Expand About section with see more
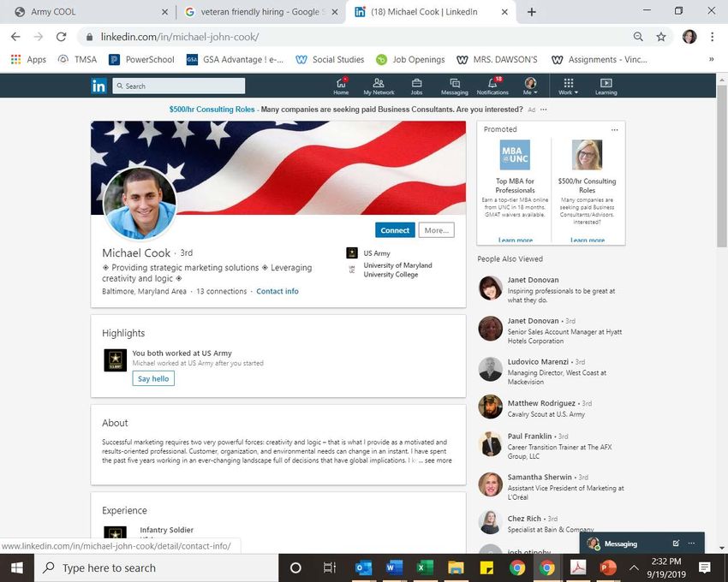728x582 pixels. pyautogui.click(x=438, y=460)
